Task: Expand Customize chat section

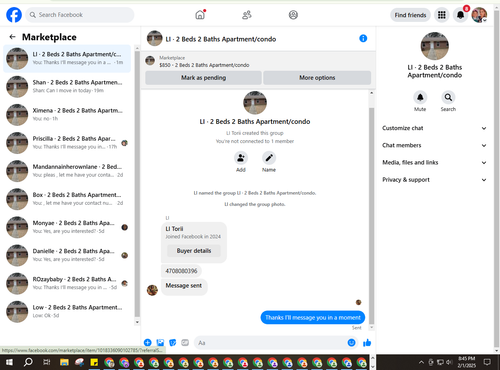Action: pyautogui.click(x=434, y=128)
